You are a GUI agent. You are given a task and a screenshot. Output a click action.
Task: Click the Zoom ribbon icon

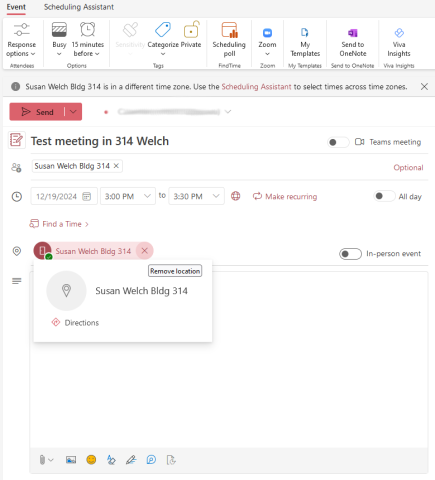(267, 33)
